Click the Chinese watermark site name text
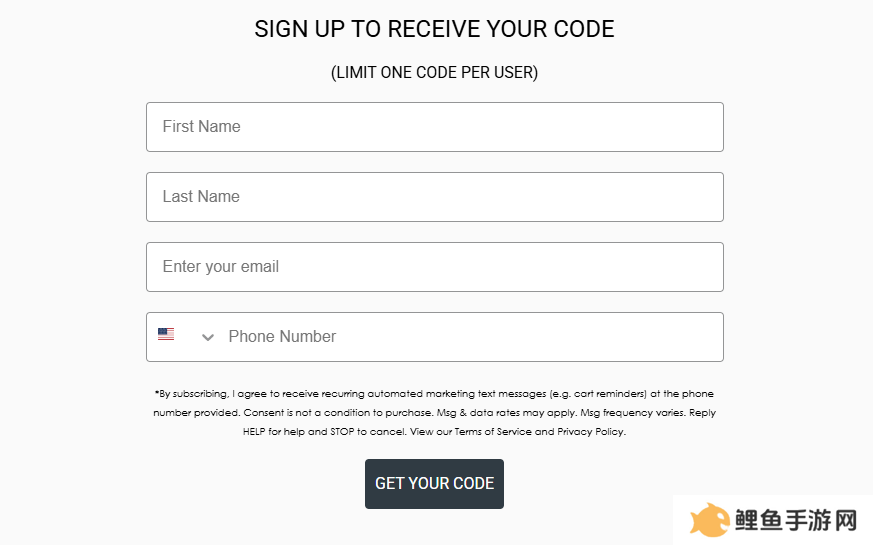The width and height of the screenshot is (873, 545). click(x=796, y=521)
